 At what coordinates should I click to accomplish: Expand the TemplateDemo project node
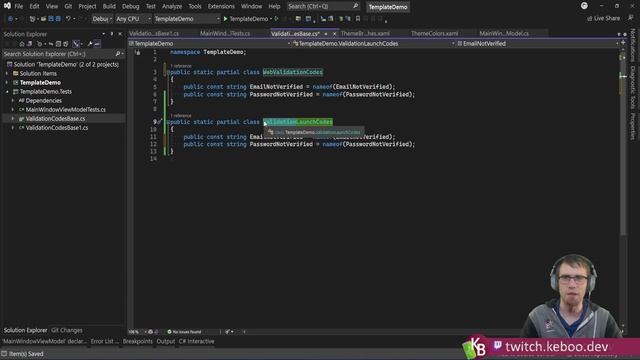point(7,82)
